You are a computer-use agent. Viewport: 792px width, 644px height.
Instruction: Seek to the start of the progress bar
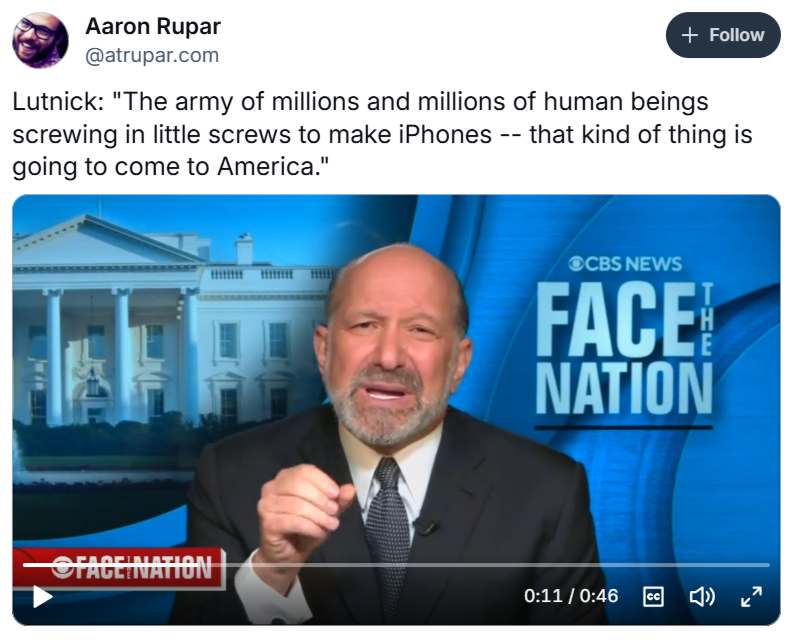click(x=25, y=565)
